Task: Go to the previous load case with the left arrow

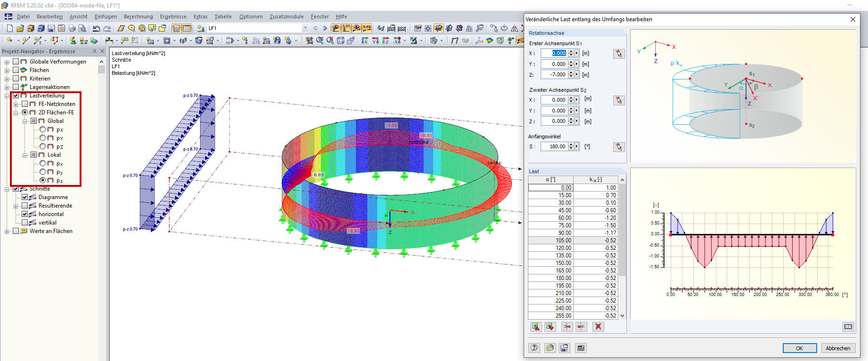Action: pos(315,28)
